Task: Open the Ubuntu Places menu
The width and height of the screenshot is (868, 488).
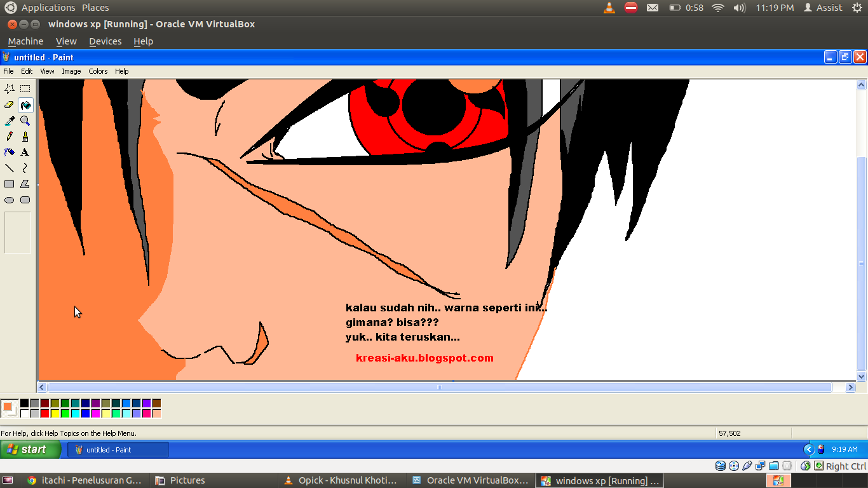Action: coord(95,8)
